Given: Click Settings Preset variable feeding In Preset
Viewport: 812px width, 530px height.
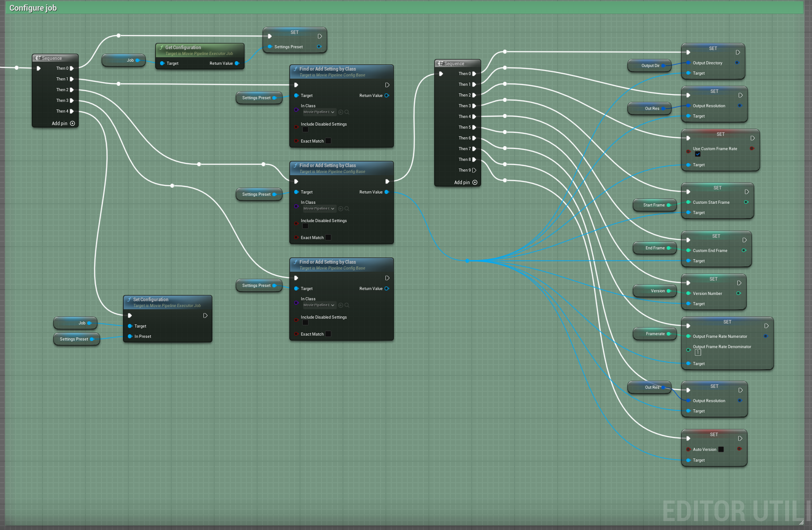Looking at the screenshot, I should [76, 339].
